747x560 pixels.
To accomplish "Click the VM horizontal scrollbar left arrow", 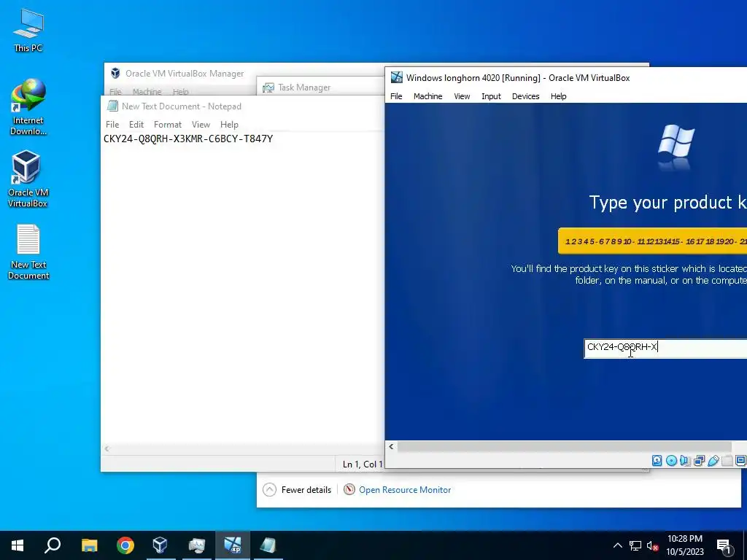I will click(x=391, y=446).
